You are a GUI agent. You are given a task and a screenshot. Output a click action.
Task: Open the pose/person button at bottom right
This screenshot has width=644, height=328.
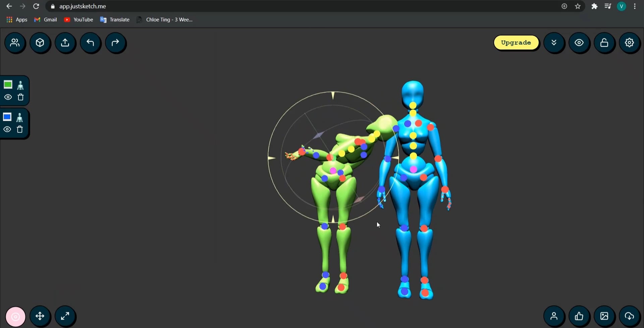pyautogui.click(x=554, y=316)
